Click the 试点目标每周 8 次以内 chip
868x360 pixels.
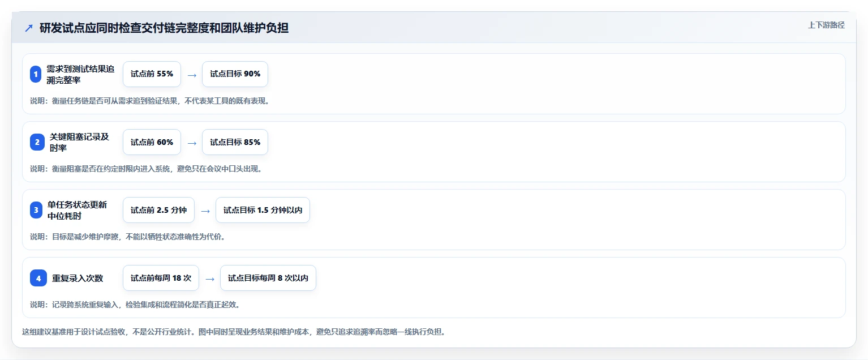point(268,278)
